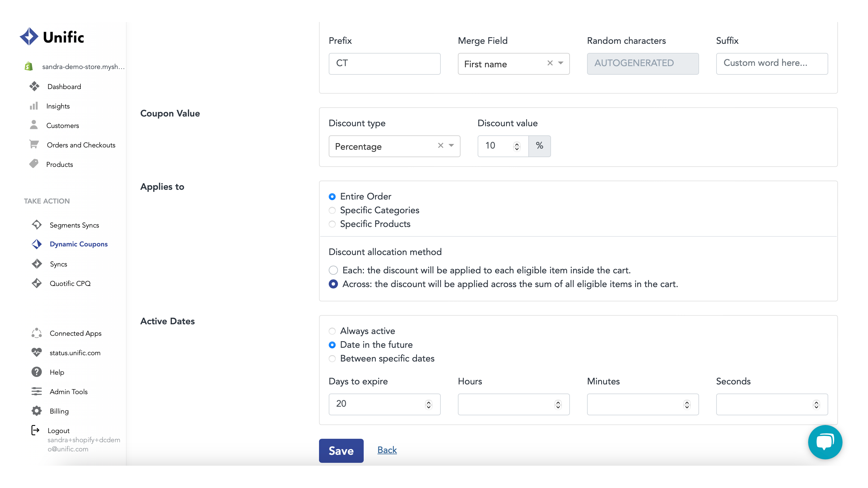The image size is (868, 488).
Task: Select the Specific Categories radio option
Action: pyautogui.click(x=332, y=210)
